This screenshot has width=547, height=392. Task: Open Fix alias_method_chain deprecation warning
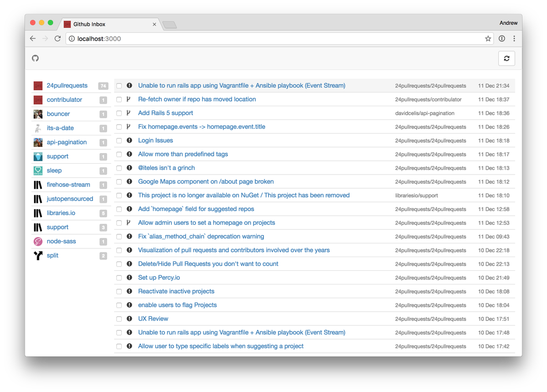pyautogui.click(x=201, y=237)
